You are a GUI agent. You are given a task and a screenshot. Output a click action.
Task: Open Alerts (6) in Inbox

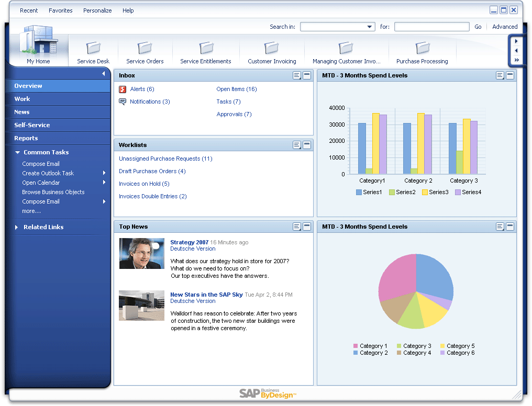point(142,89)
